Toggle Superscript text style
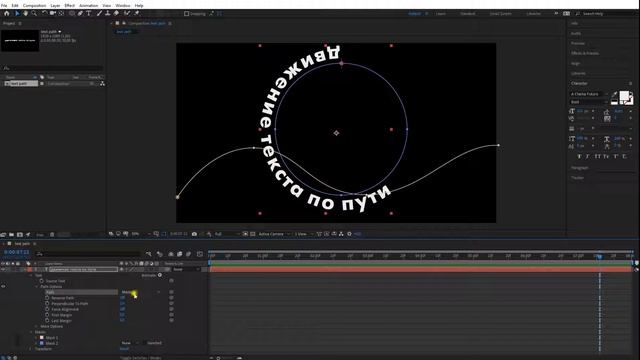Screen dimensions: 640x360 [x=616, y=157]
